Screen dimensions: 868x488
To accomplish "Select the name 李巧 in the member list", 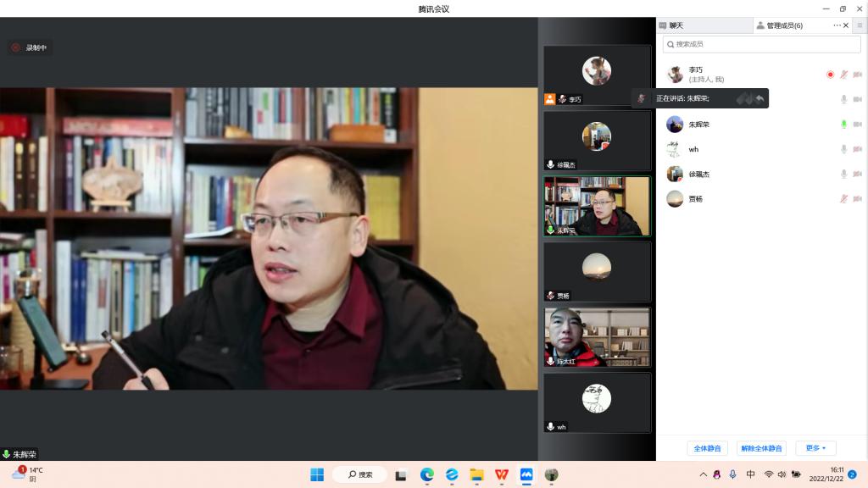I will (x=696, y=70).
